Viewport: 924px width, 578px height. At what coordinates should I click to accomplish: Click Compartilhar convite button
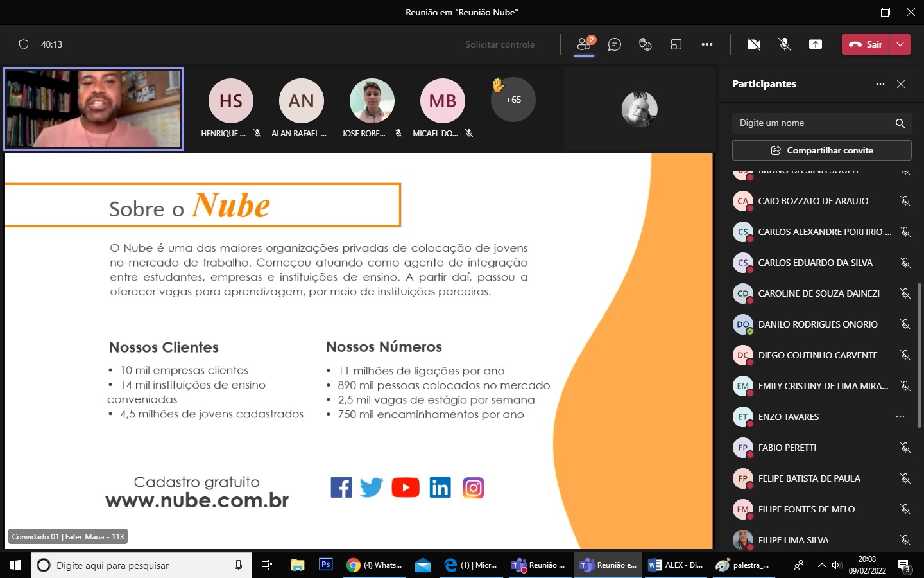coord(822,150)
